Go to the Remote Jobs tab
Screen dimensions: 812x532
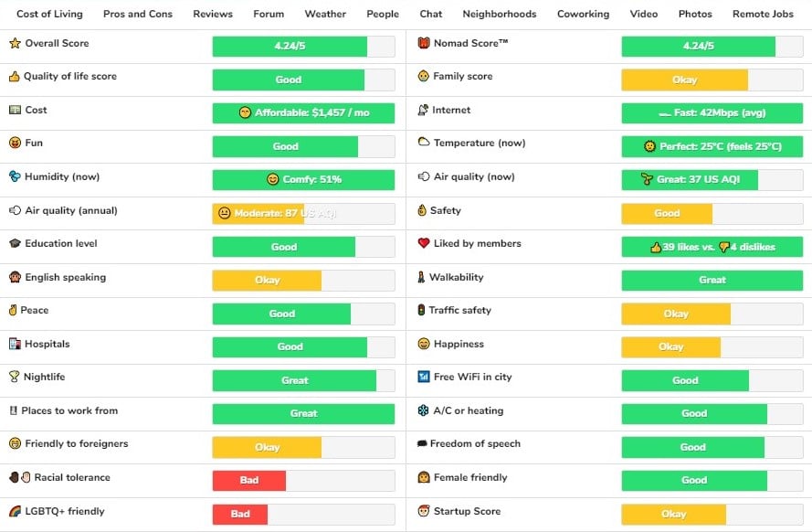click(763, 15)
